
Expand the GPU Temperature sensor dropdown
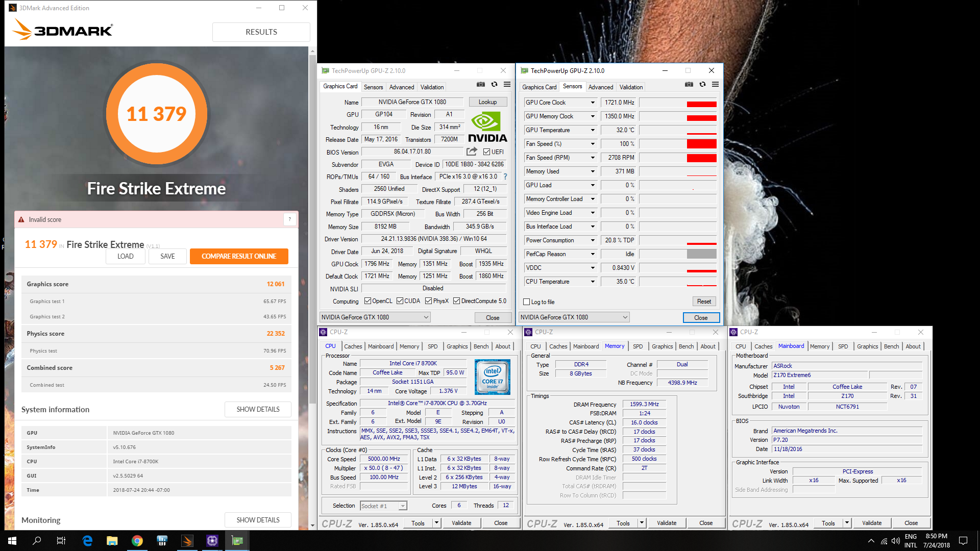pyautogui.click(x=593, y=130)
